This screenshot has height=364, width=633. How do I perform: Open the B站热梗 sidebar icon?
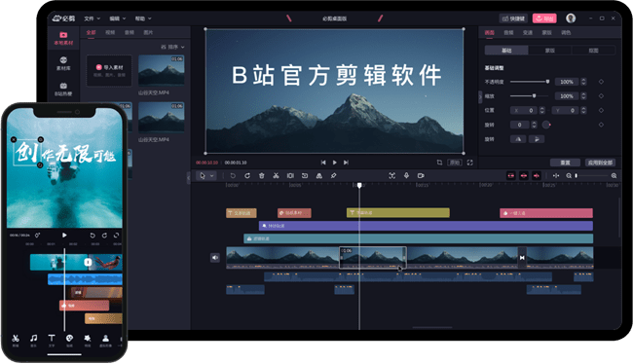coord(63,90)
